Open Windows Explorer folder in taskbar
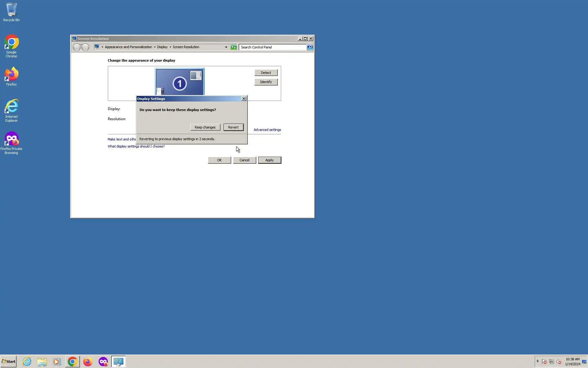Screen dimensions: 588x368 pyautogui.click(x=42, y=362)
